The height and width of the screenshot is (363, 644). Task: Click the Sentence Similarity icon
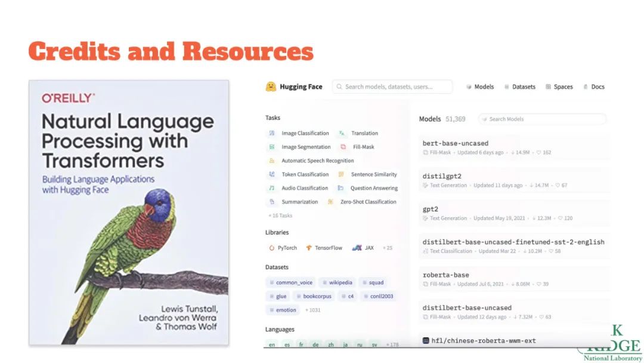pos(341,174)
